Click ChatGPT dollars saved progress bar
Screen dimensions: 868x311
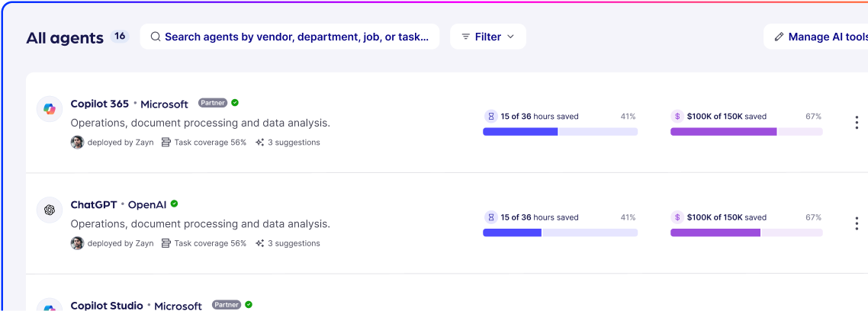point(746,232)
